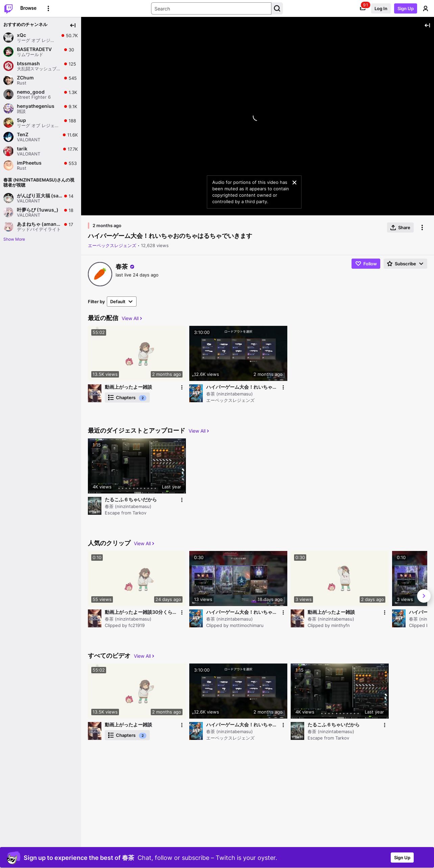Open the エーペックスレジェンズ category link under the title

[112, 246]
